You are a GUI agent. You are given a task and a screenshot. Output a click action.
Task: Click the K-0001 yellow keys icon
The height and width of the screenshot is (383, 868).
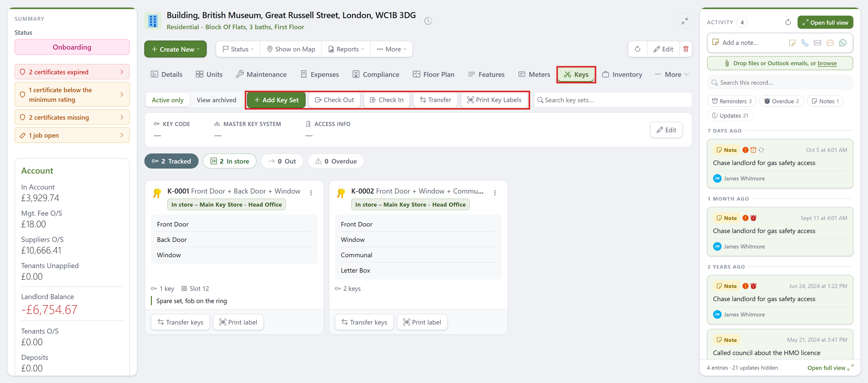pos(157,192)
